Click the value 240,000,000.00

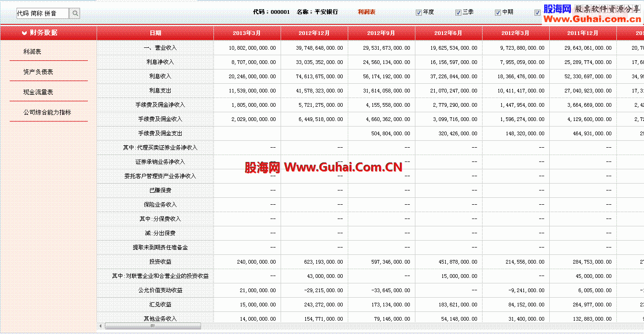pyautogui.click(x=256, y=262)
